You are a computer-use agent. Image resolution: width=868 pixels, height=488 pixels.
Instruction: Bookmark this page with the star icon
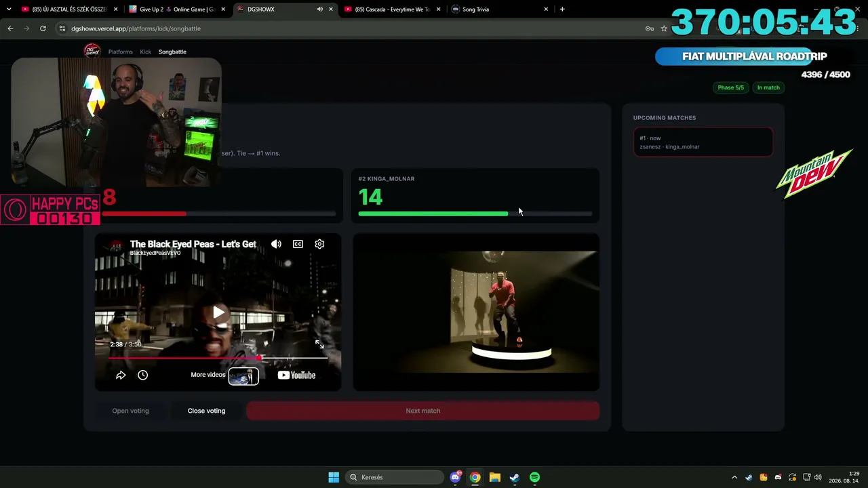click(664, 28)
